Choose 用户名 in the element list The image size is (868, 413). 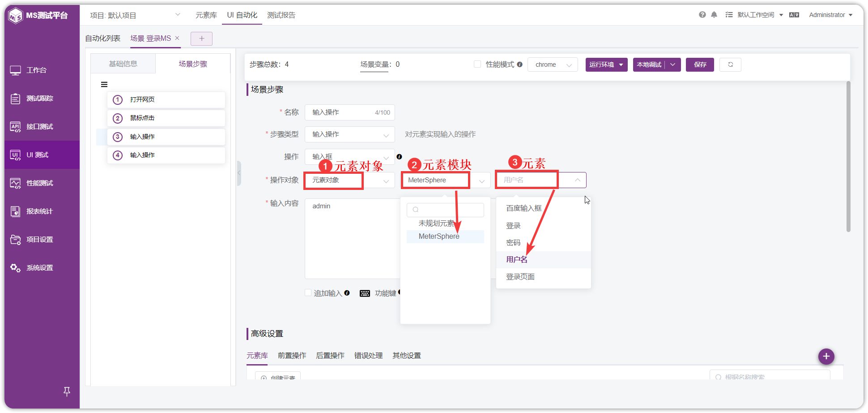544,260
